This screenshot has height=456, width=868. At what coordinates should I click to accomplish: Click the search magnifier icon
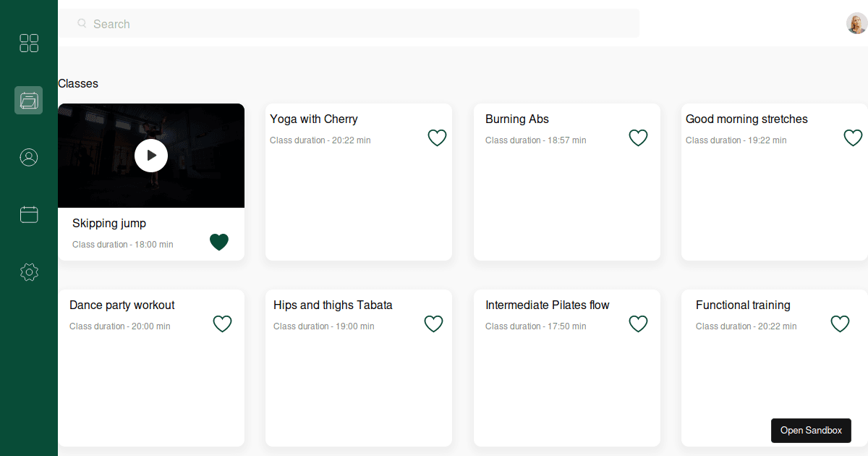[82, 24]
